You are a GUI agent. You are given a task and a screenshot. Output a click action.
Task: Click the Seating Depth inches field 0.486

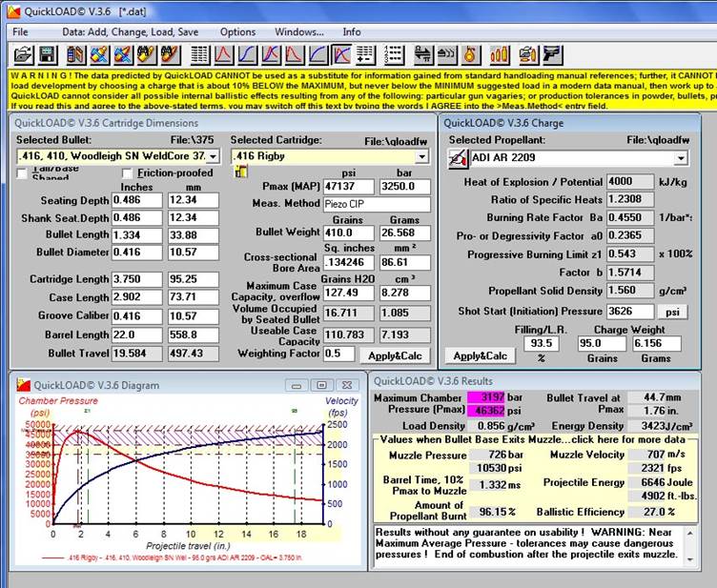[x=136, y=200]
